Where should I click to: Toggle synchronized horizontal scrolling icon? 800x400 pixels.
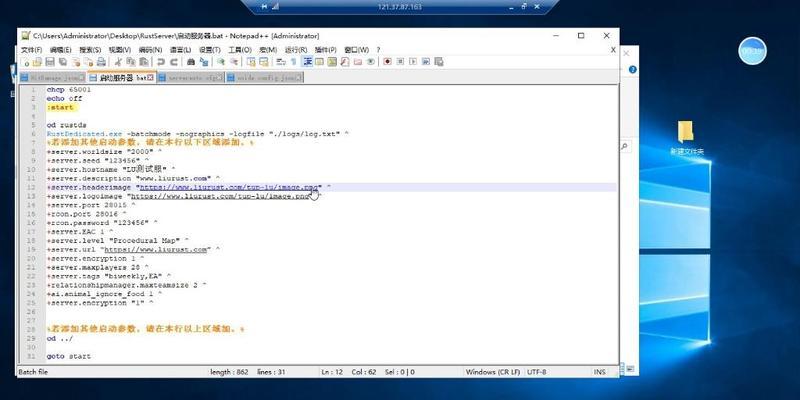pyautogui.click(x=263, y=62)
